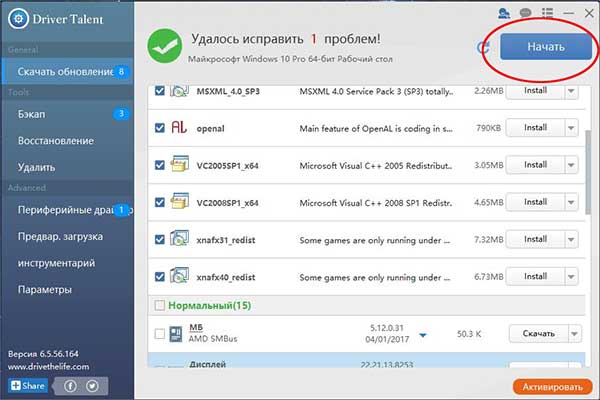Open the feedback chat bubble icon
The image size is (600, 400).
click(x=526, y=13)
